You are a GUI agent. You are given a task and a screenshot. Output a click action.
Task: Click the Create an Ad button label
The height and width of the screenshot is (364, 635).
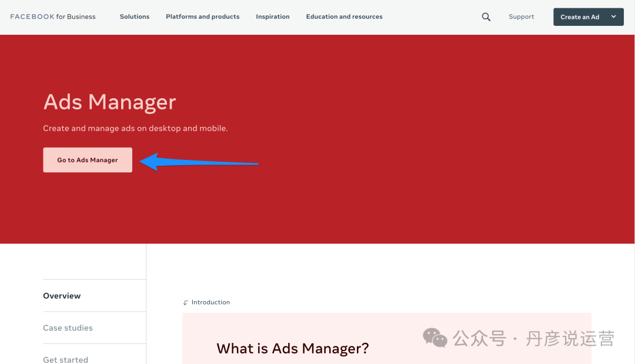tap(580, 17)
